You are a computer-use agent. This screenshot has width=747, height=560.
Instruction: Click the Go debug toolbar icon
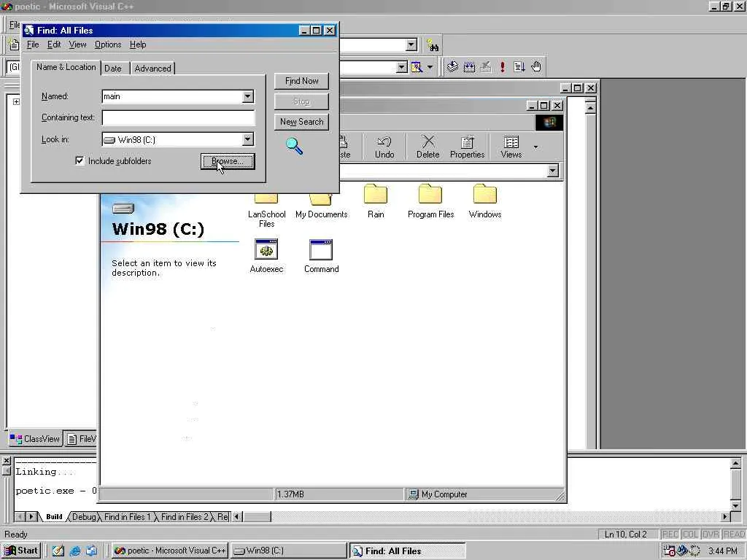[519, 66]
